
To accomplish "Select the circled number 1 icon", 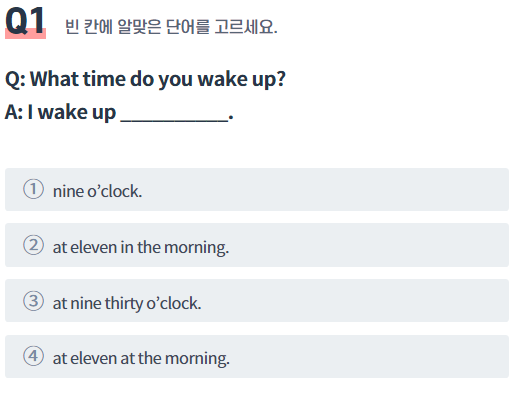I will 33,189.
